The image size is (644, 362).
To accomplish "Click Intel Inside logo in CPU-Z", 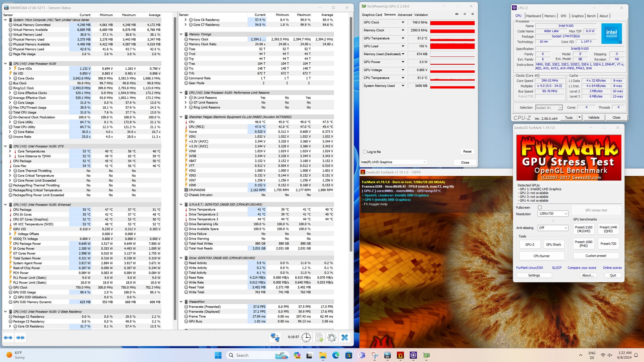I will [611, 34].
